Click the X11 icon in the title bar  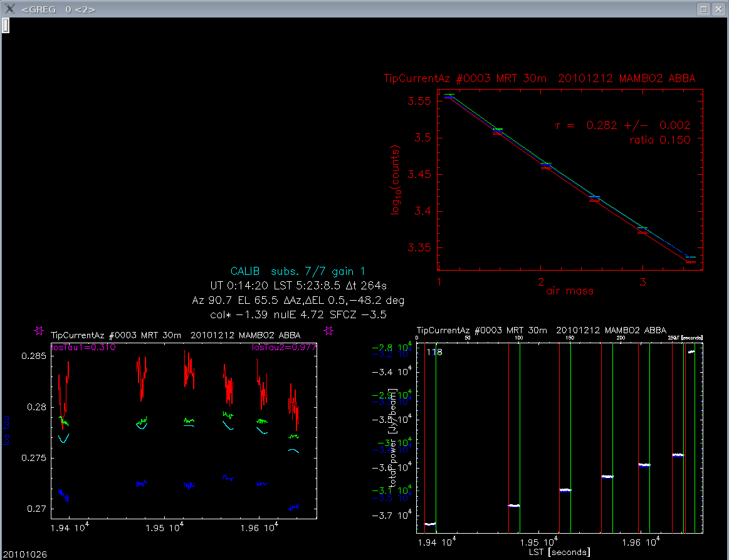(9, 9)
